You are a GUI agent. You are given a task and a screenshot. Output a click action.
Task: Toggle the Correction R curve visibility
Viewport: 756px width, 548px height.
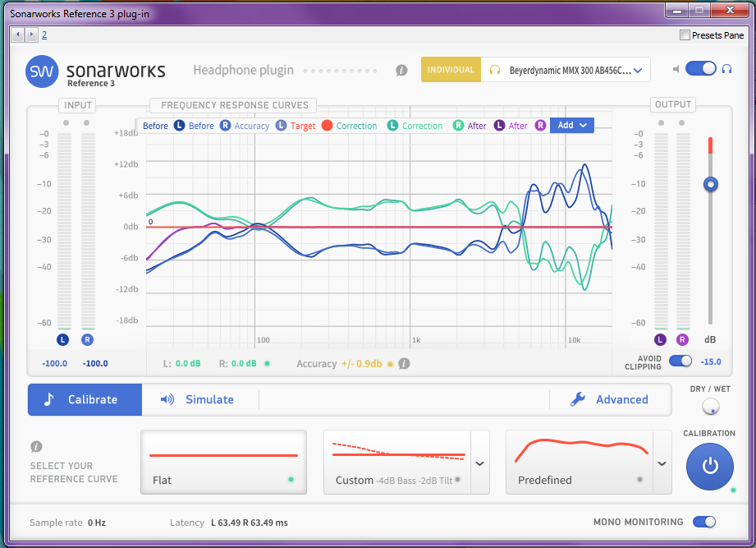pyautogui.click(x=458, y=126)
